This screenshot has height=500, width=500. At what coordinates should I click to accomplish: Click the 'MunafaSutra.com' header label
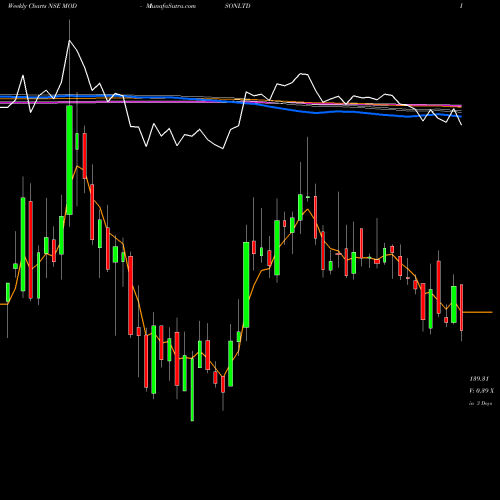pos(171,6)
